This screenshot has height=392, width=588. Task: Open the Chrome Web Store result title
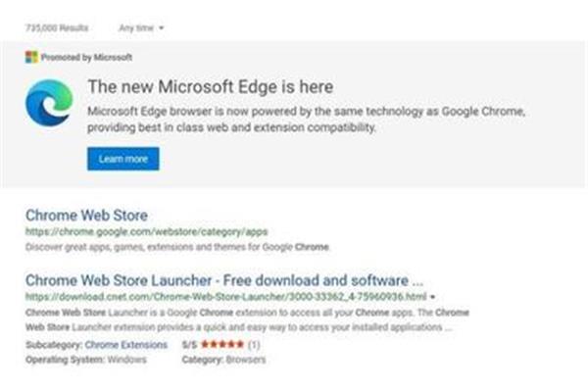click(x=86, y=216)
